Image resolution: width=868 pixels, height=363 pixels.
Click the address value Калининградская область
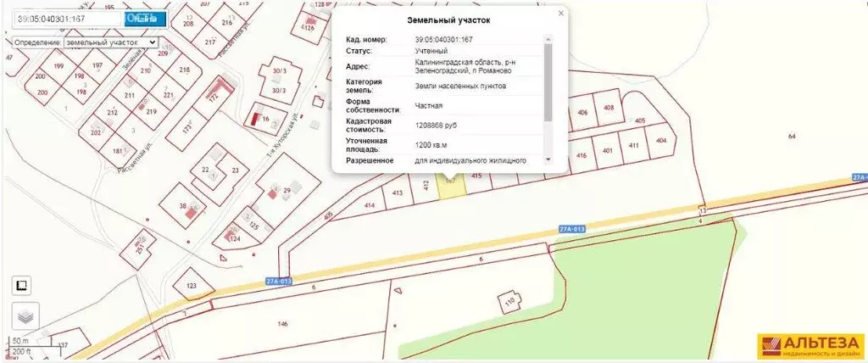(x=464, y=66)
